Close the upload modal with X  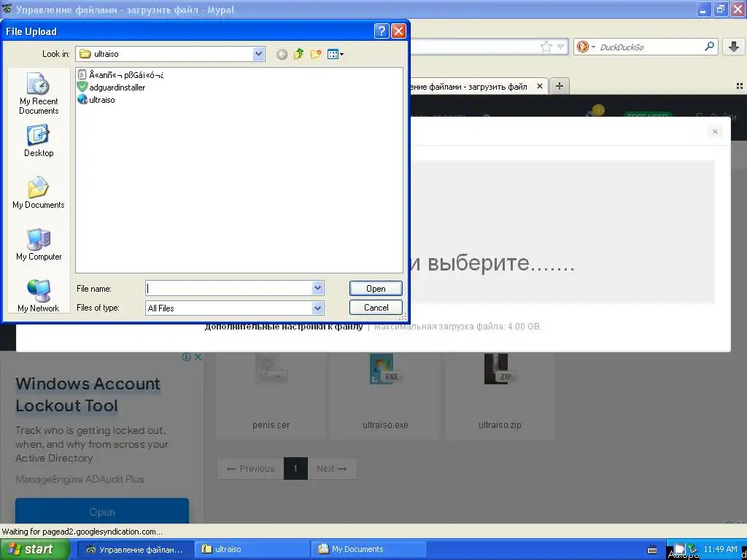[715, 131]
